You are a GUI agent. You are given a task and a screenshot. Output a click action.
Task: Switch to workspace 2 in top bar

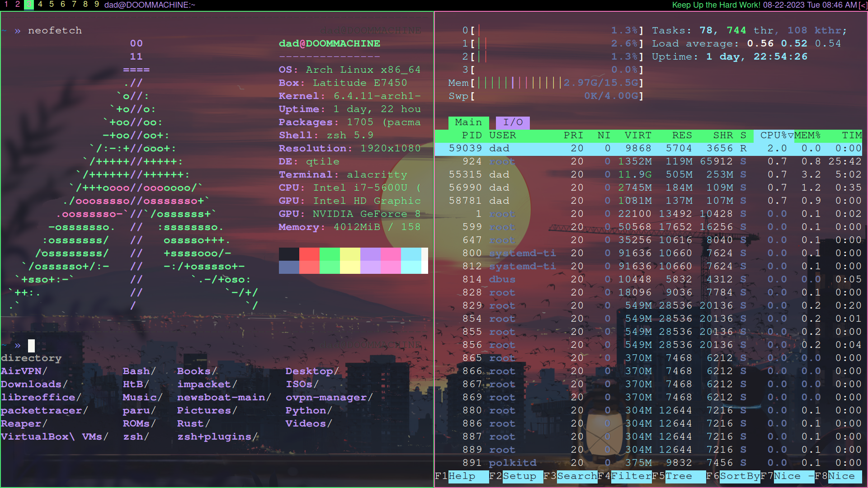pyautogui.click(x=18, y=5)
